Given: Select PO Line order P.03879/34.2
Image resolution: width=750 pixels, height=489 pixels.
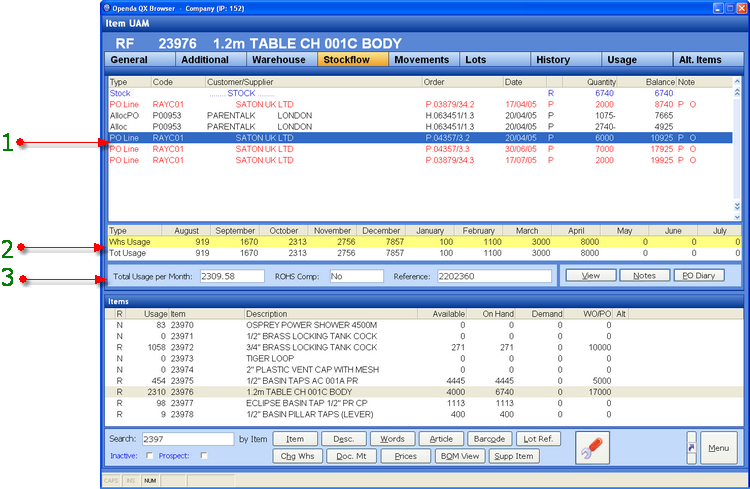Looking at the screenshot, I should (420, 104).
